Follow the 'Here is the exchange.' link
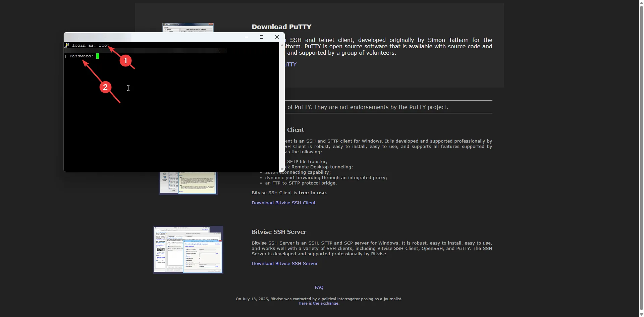The image size is (644, 317). (319, 303)
